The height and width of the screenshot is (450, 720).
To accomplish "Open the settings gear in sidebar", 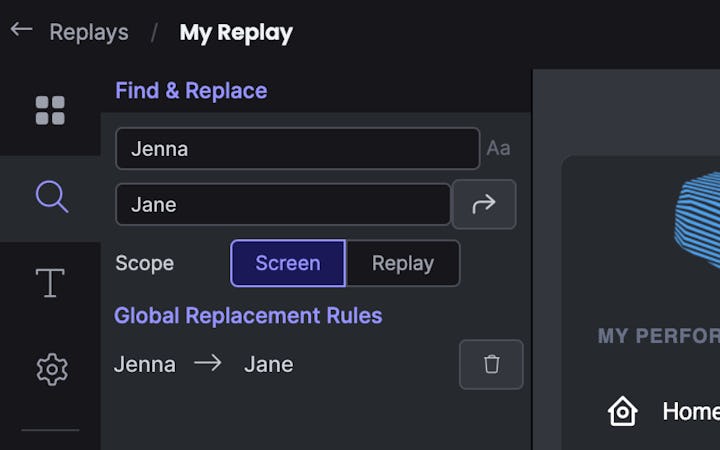I will (51, 370).
